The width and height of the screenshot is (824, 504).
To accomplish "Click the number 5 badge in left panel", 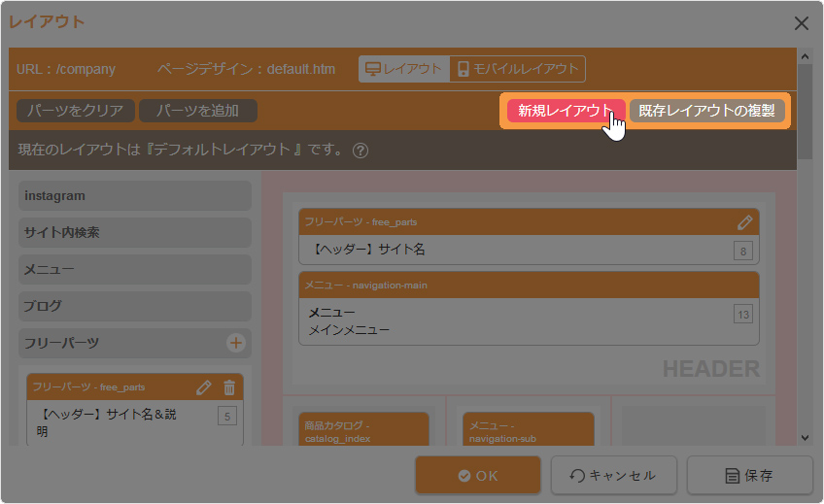I will [x=228, y=418].
